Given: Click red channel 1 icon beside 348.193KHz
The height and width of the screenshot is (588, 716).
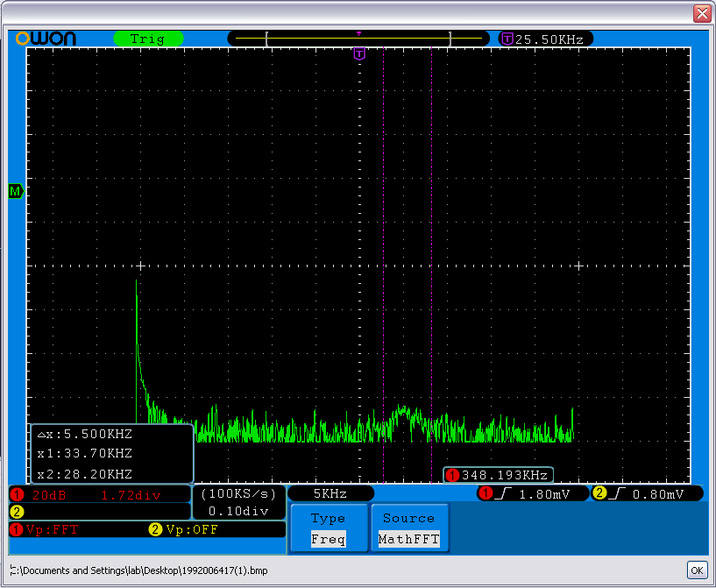Looking at the screenshot, I should [452, 475].
